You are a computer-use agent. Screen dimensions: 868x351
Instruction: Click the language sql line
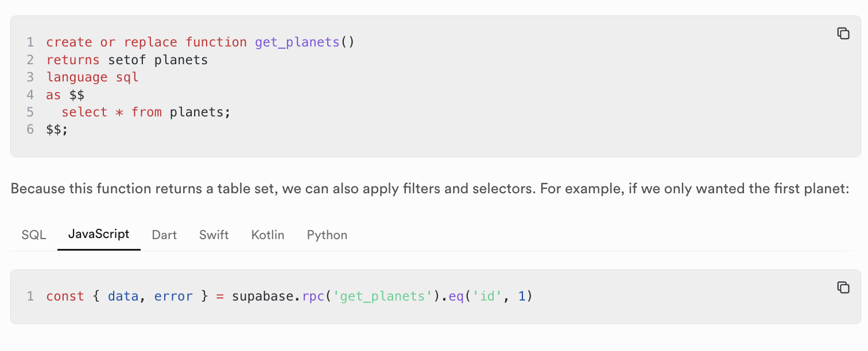(x=92, y=77)
